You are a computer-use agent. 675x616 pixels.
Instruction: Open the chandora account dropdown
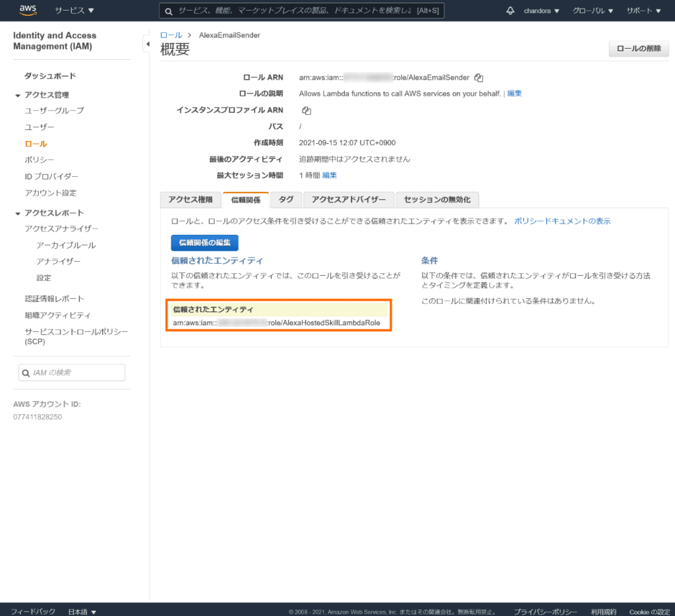pos(542,11)
